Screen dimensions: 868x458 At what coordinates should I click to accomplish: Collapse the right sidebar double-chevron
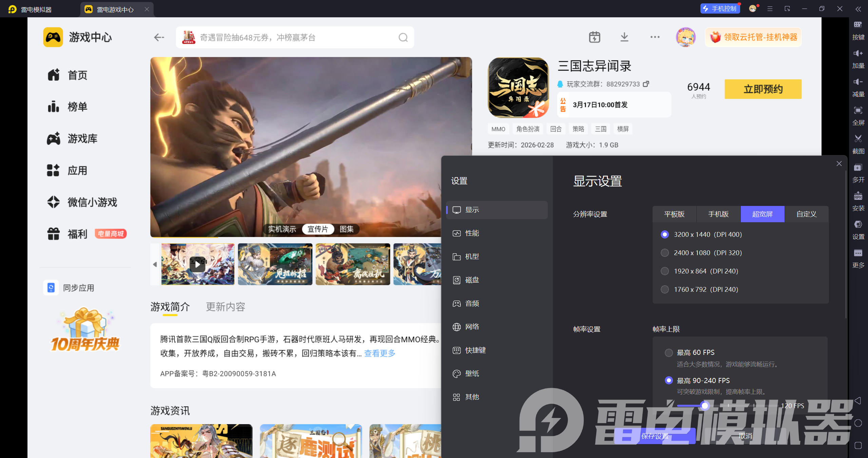[x=858, y=9]
